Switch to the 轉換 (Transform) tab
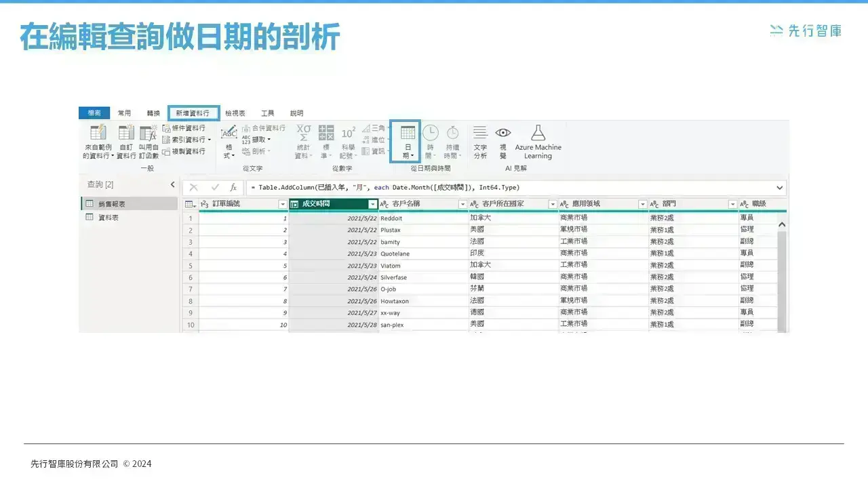 (153, 113)
